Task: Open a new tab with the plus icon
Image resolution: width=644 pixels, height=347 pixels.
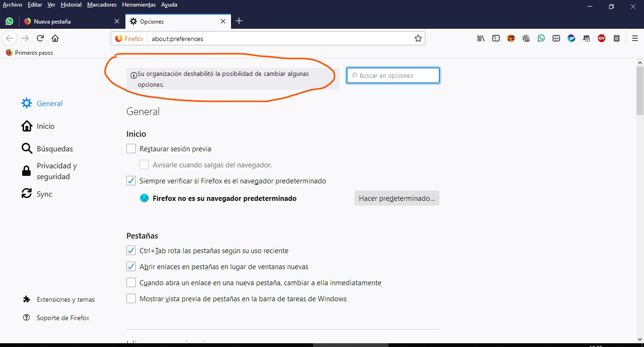Action: [239, 21]
